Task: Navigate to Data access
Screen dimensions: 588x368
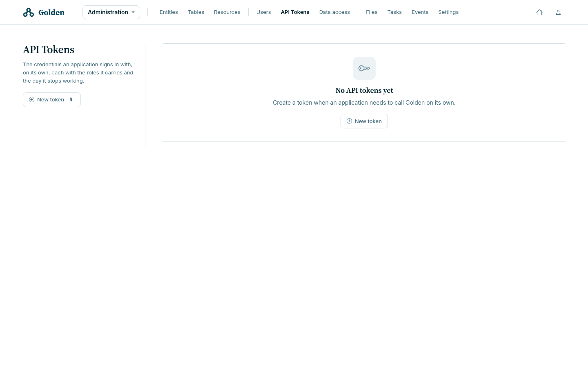Action: pyautogui.click(x=334, y=12)
